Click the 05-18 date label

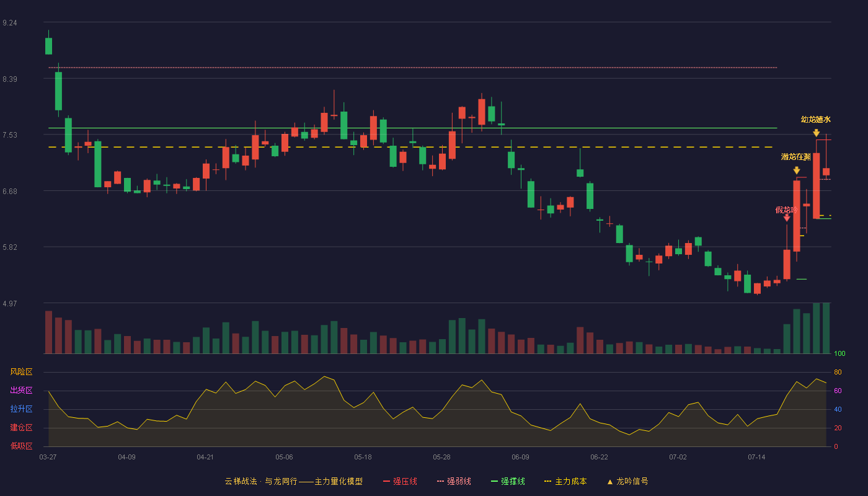click(363, 457)
